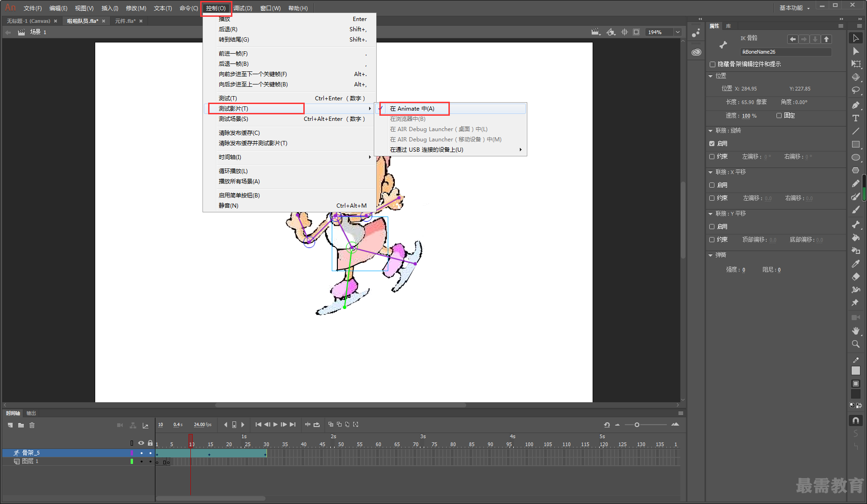Viewport: 867px width, 504px height.
Task: Collapse the 弹簧 section
Action: point(711,255)
